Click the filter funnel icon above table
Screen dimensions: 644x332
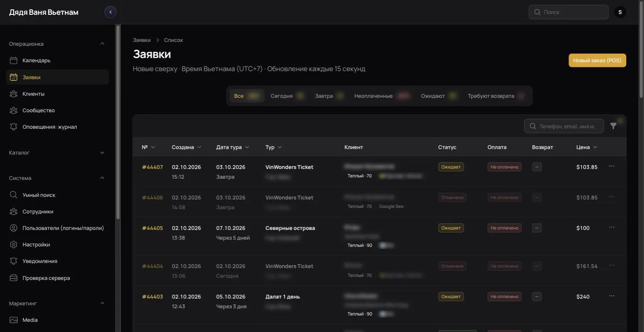coord(613,126)
